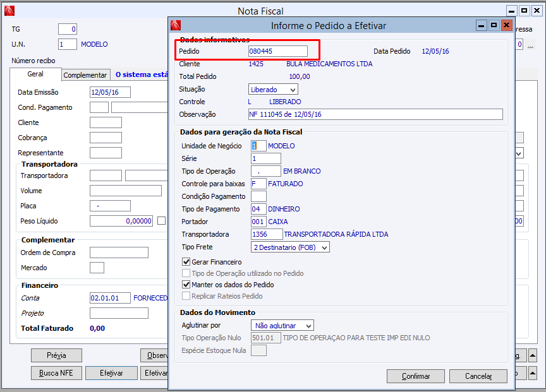Image resolution: width=546 pixels, height=392 pixels.
Task: Click the lower up-arrow button beside Efetivar row
Action: [x=533, y=373]
